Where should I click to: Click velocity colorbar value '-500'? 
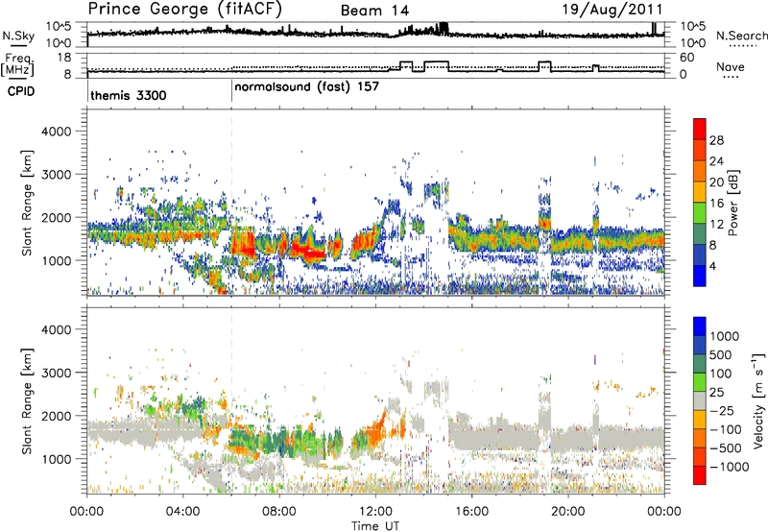tap(726, 448)
